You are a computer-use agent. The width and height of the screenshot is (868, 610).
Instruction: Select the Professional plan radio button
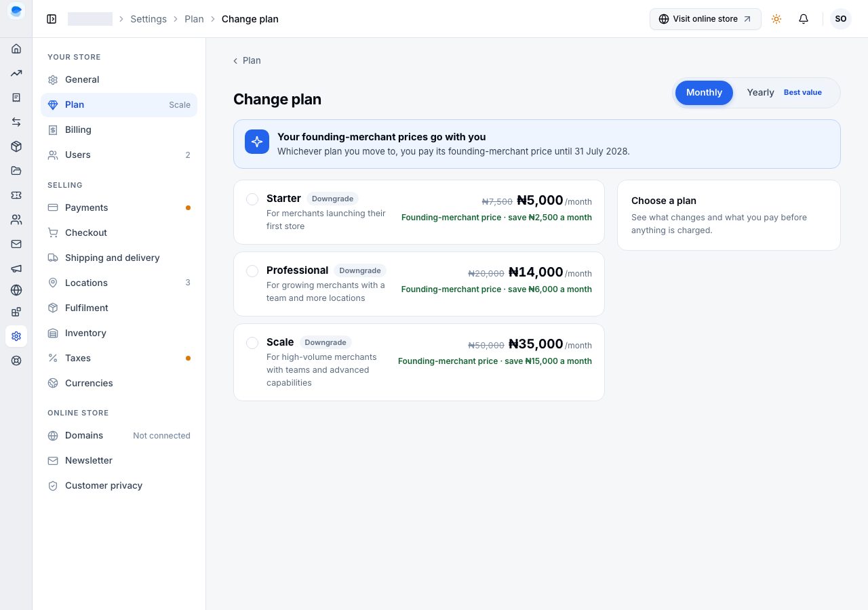tap(252, 271)
